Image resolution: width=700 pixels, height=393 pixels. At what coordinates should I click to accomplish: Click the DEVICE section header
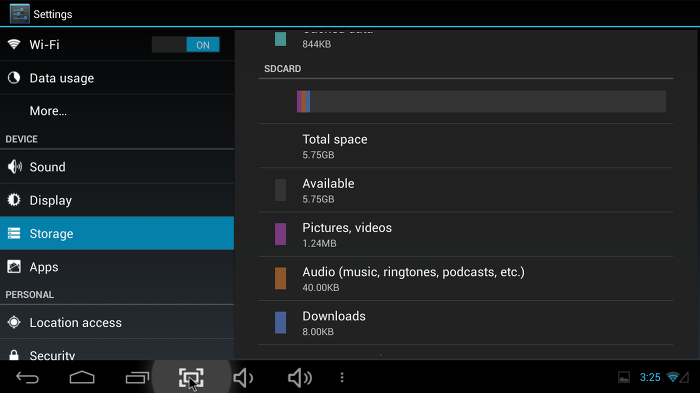[x=21, y=139]
